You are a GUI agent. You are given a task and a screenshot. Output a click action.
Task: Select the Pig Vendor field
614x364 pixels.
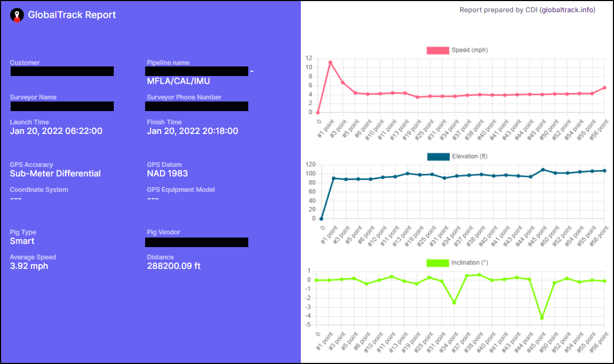tap(197, 242)
